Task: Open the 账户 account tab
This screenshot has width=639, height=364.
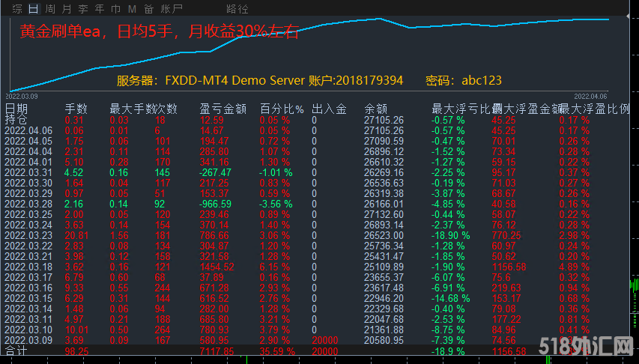Action: pyautogui.click(x=172, y=8)
